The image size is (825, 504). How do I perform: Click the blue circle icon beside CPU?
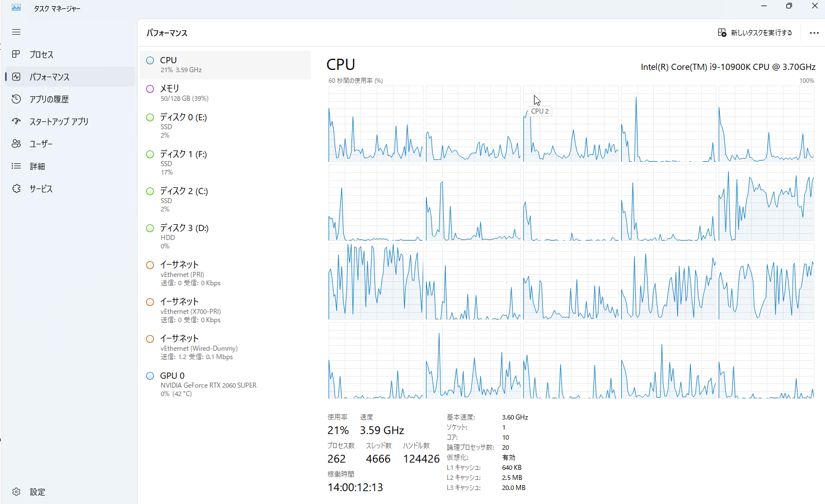click(x=150, y=60)
